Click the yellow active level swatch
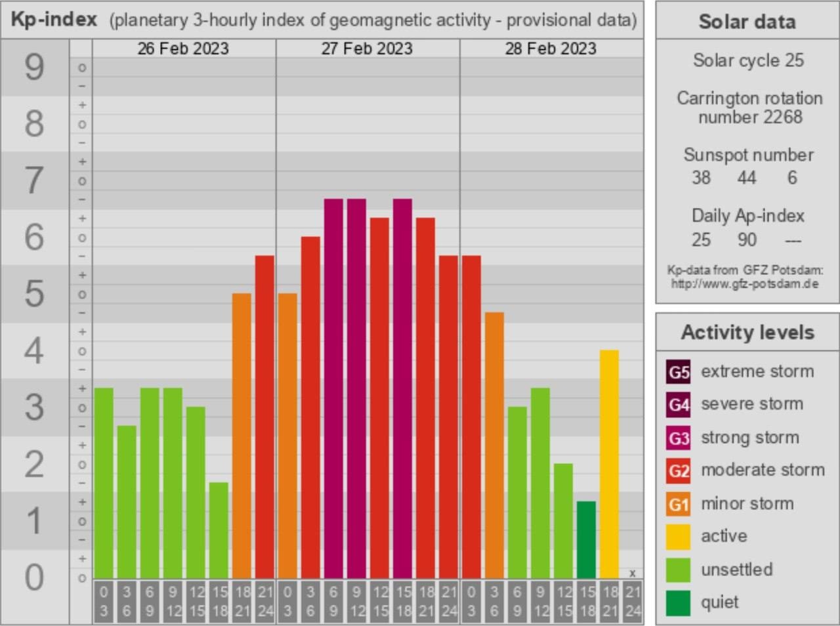 (679, 537)
